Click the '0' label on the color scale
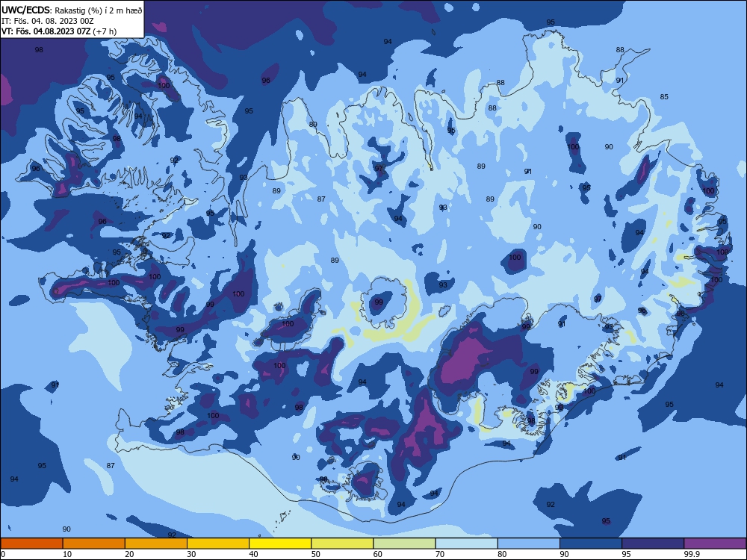This screenshot has height=560, width=747. [x=3, y=554]
